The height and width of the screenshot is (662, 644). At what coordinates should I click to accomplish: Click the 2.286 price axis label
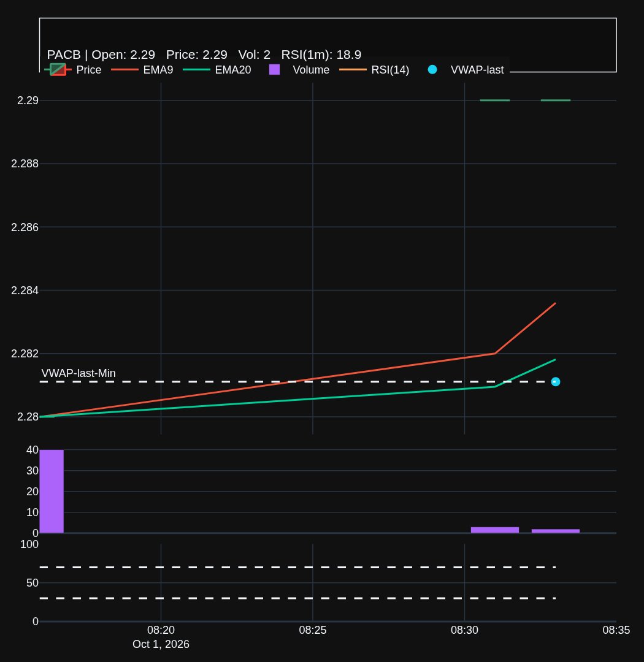click(25, 227)
